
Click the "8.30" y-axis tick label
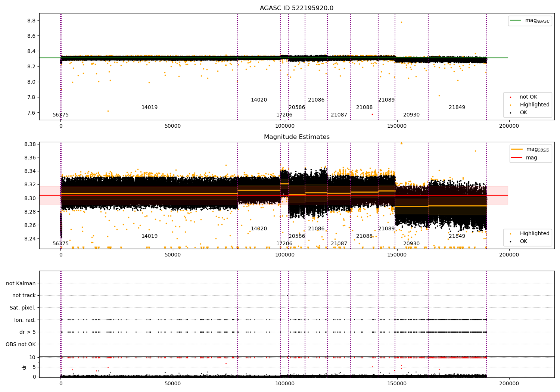tap(30, 198)
